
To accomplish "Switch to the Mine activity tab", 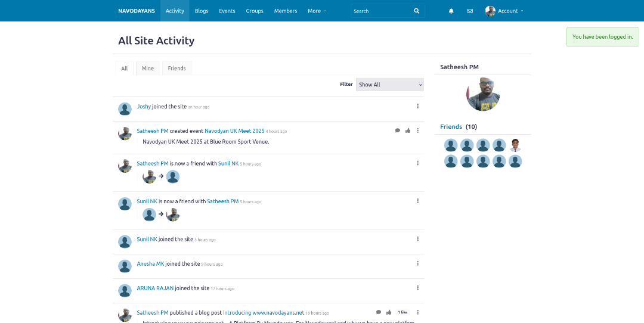I will [147, 69].
